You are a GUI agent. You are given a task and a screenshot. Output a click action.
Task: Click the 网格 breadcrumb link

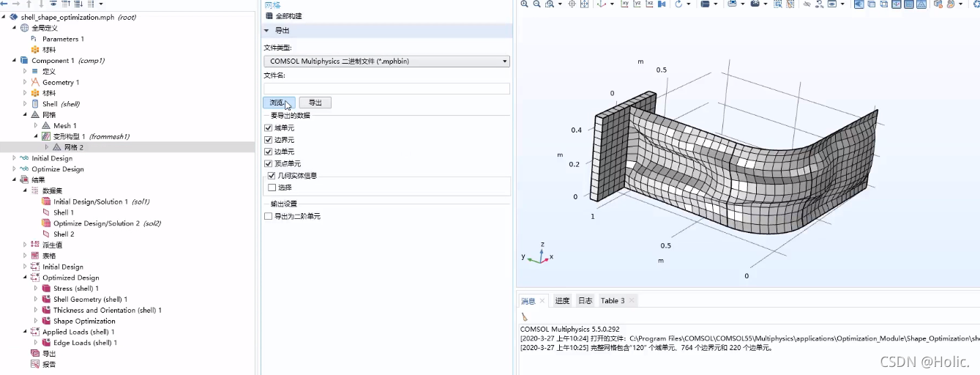tap(272, 4)
